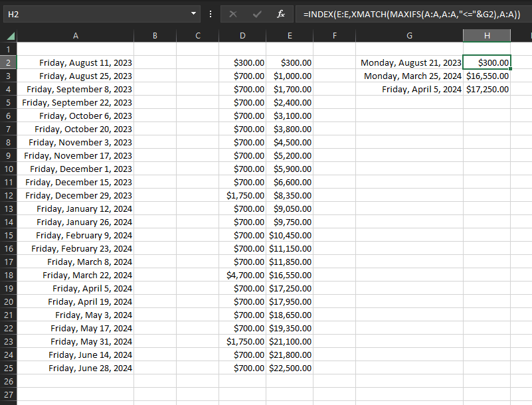
Task: Select cell Monday, March 25, 2024
Action: (x=410, y=76)
